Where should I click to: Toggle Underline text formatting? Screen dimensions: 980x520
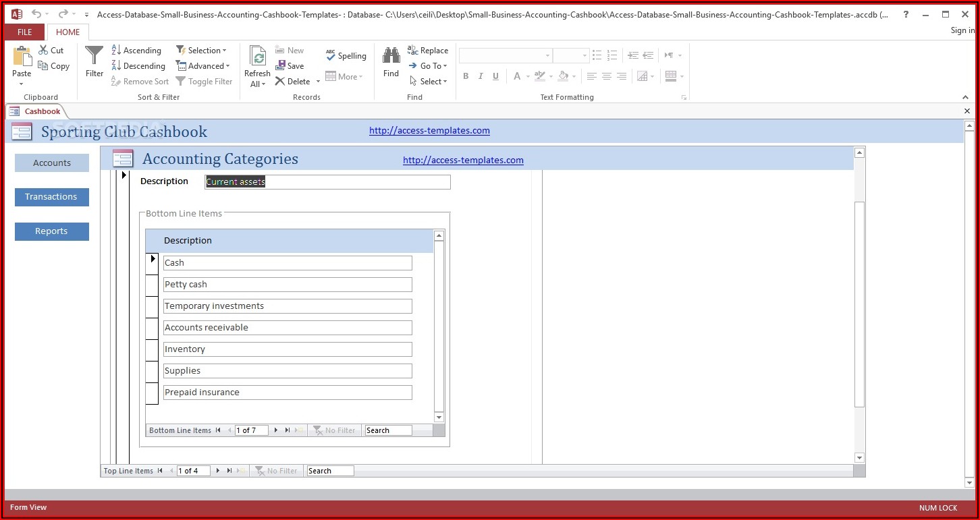[x=496, y=77]
